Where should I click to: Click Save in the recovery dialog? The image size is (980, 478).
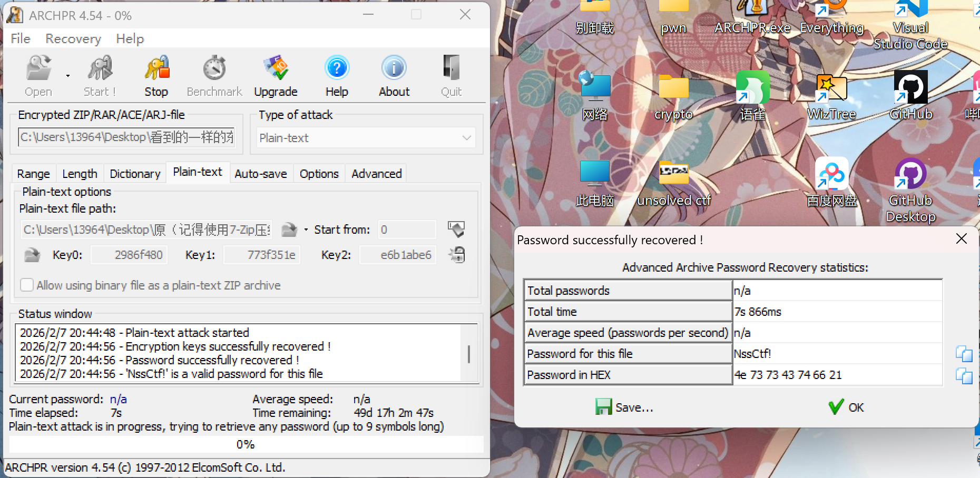point(624,407)
